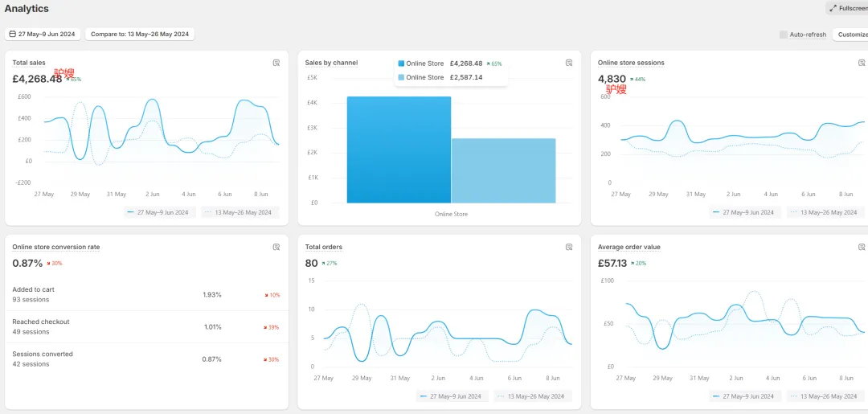
Task: Open the Total sales report title link
Action: (x=29, y=63)
